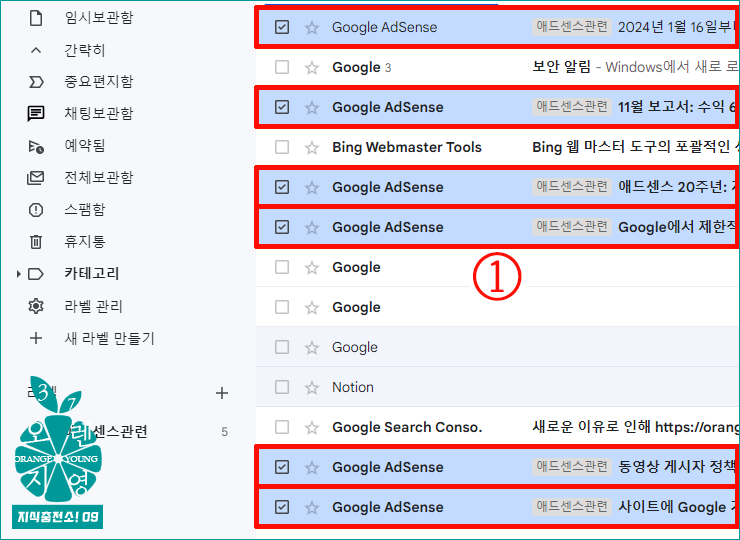Star the 사이트에 Google AdSense email
The image size is (740, 540).
[311, 507]
